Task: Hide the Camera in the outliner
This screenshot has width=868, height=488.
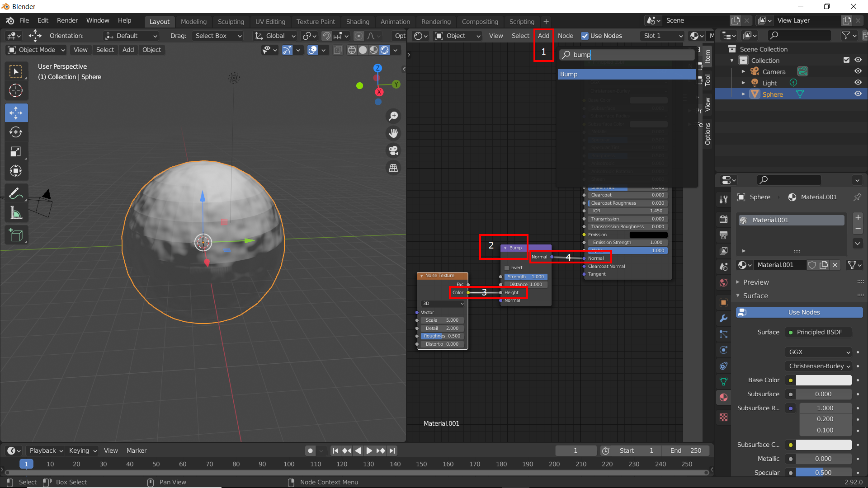Action: [x=858, y=71]
